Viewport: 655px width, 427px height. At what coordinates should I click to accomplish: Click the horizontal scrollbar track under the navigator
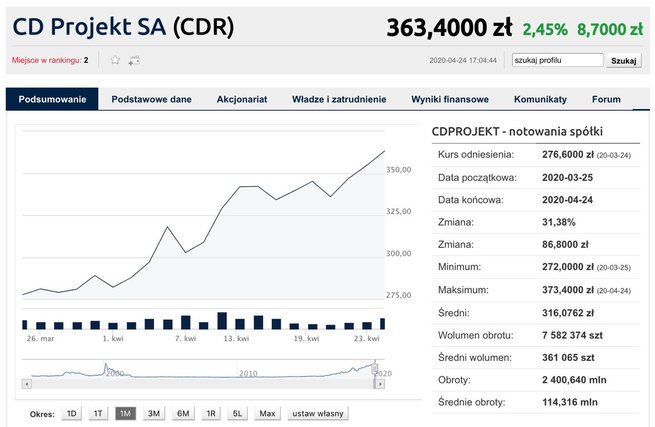pyautogui.click(x=203, y=384)
